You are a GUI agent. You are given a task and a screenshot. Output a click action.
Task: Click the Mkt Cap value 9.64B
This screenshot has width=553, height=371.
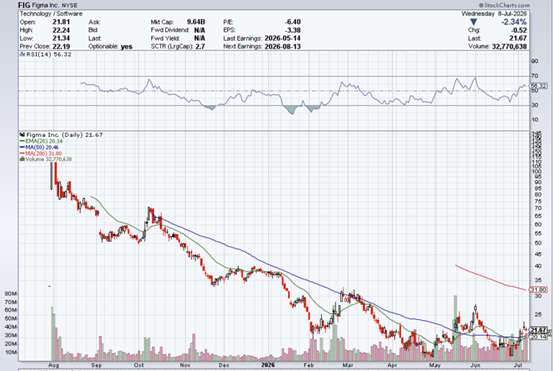coord(196,22)
